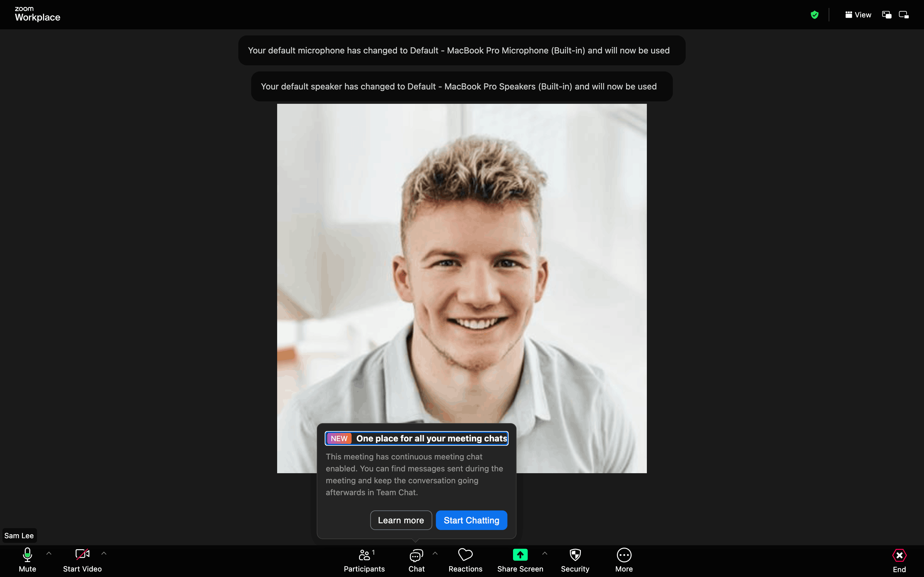924x577 pixels.
Task: Expand audio options next to Mute
Action: (x=49, y=553)
